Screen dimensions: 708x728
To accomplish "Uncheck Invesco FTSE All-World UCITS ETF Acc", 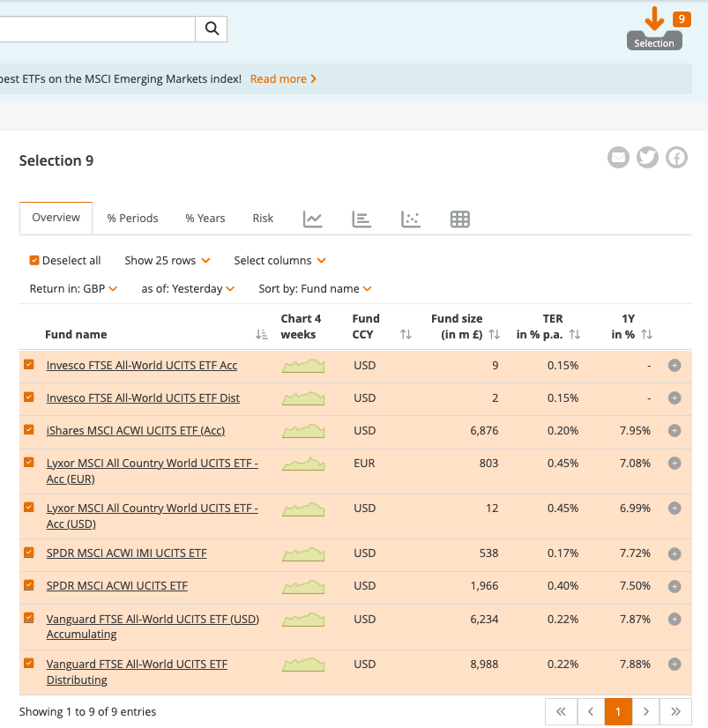I will (29, 365).
